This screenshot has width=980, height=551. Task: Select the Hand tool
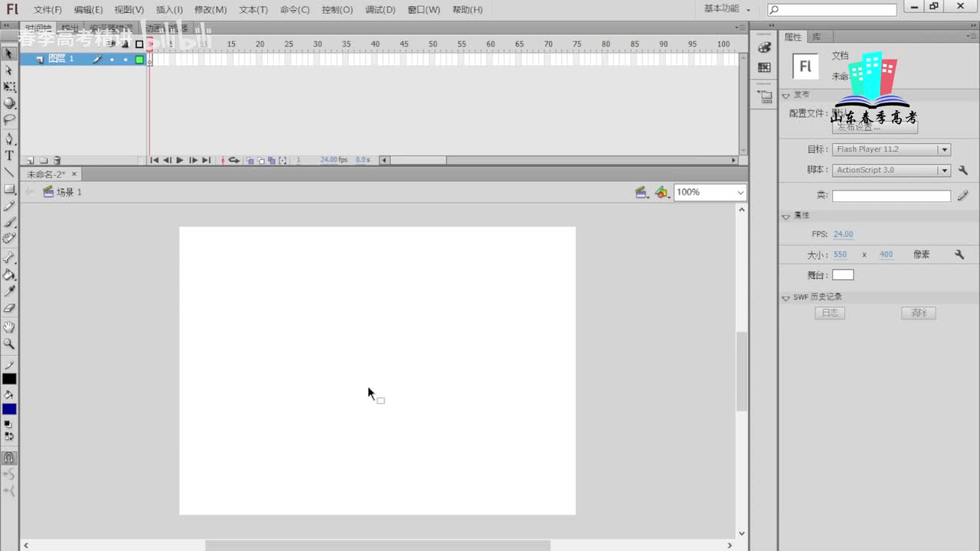click(9, 328)
